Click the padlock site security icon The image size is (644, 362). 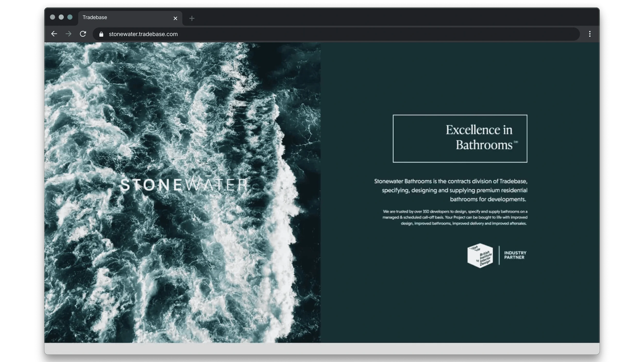click(101, 34)
